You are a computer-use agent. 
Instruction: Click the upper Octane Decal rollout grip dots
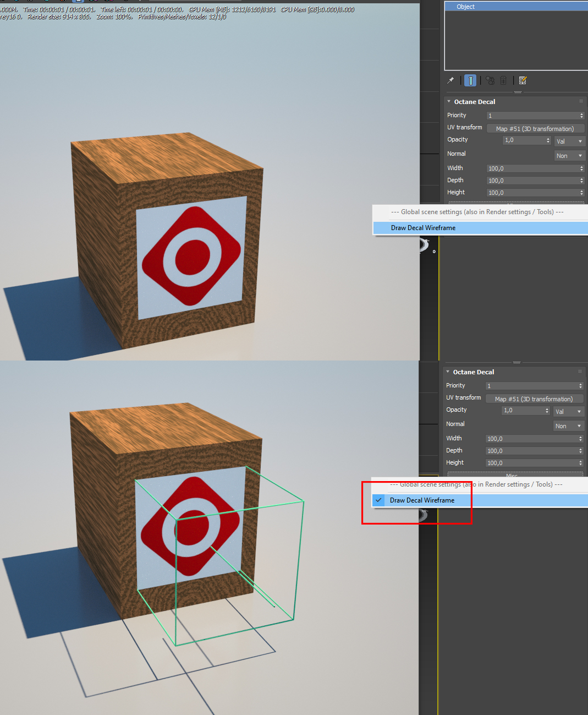[x=581, y=101]
